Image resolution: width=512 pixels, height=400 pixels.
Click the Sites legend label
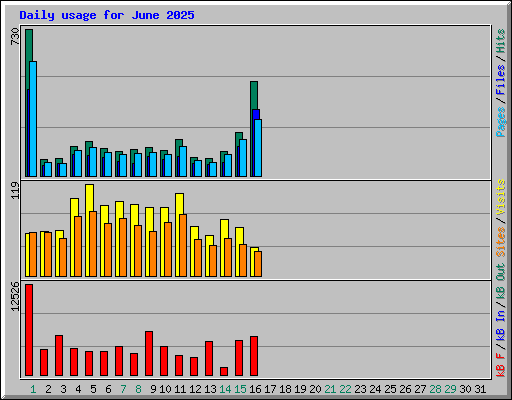point(501,242)
